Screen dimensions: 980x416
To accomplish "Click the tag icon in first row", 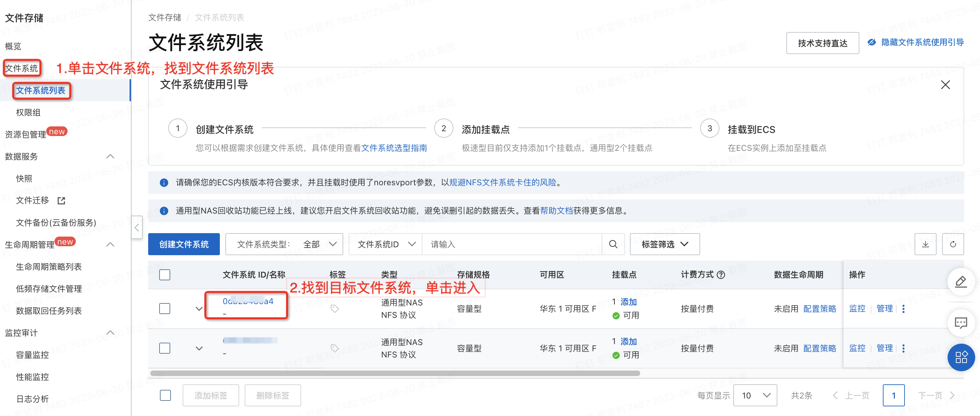I will pos(334,309).
